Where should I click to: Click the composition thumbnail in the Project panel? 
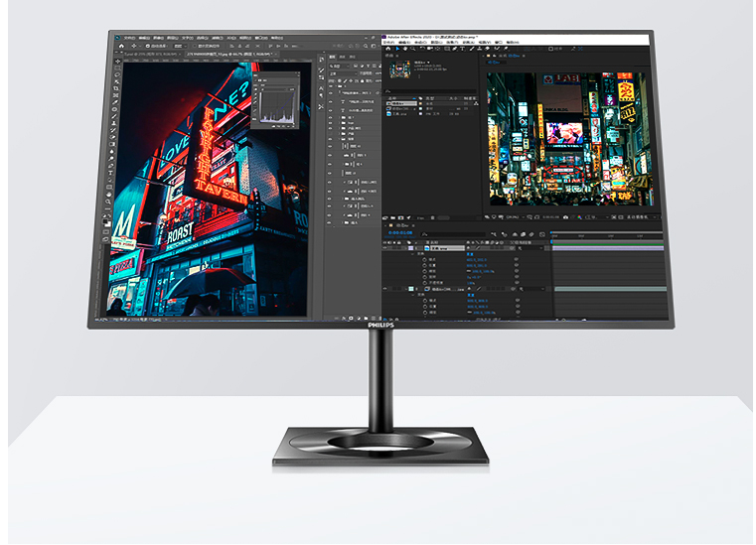click(x=400, y=68)
